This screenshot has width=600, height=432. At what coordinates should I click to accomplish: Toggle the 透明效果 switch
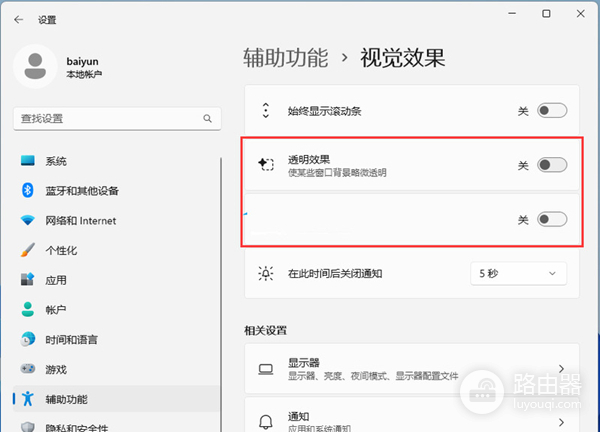(x=552, y=165)
